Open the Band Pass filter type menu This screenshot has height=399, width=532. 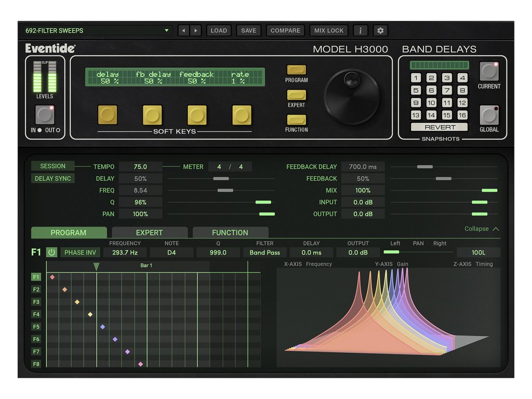[264, 252]
